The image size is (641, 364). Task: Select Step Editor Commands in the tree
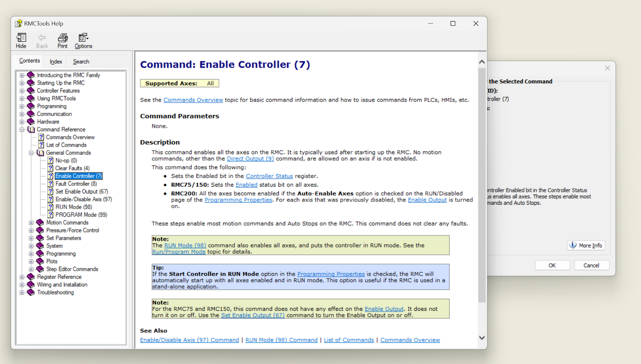tap(72, 269)
